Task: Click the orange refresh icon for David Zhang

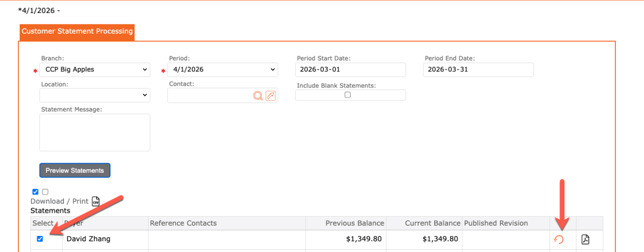Action: pos(559,239)
